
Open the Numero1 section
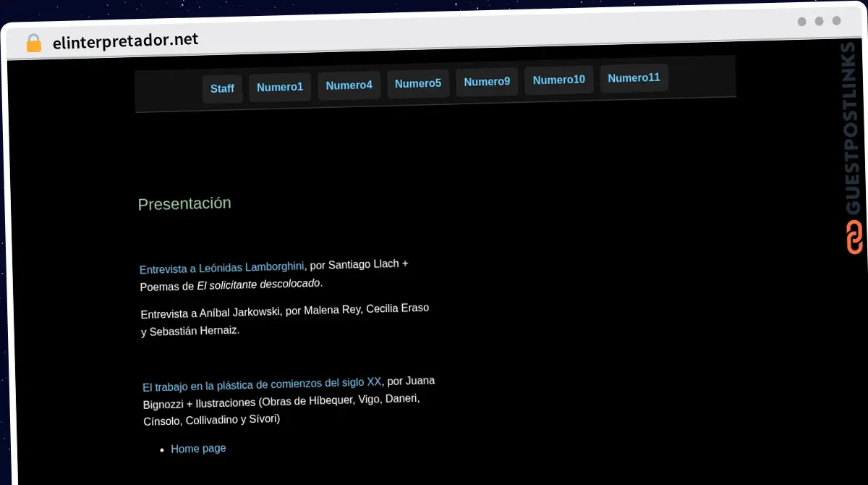click(x=279, y=87)
